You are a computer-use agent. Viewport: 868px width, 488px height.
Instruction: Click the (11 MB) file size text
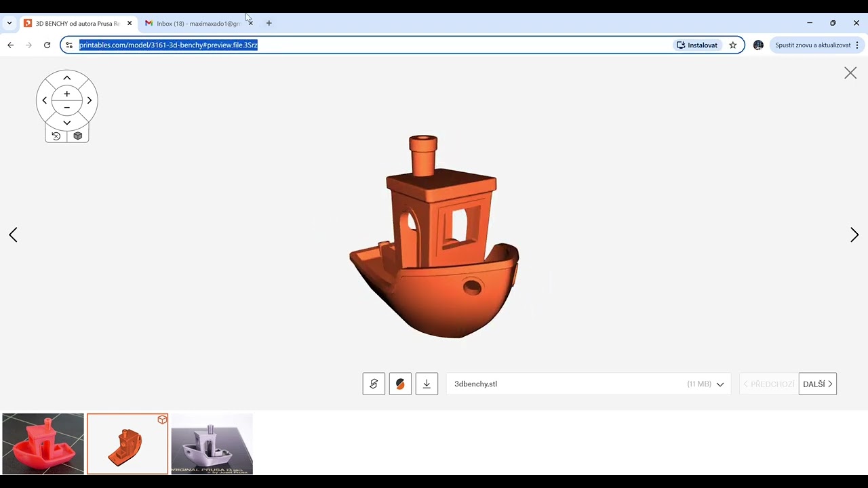click(x=699, y=384)
